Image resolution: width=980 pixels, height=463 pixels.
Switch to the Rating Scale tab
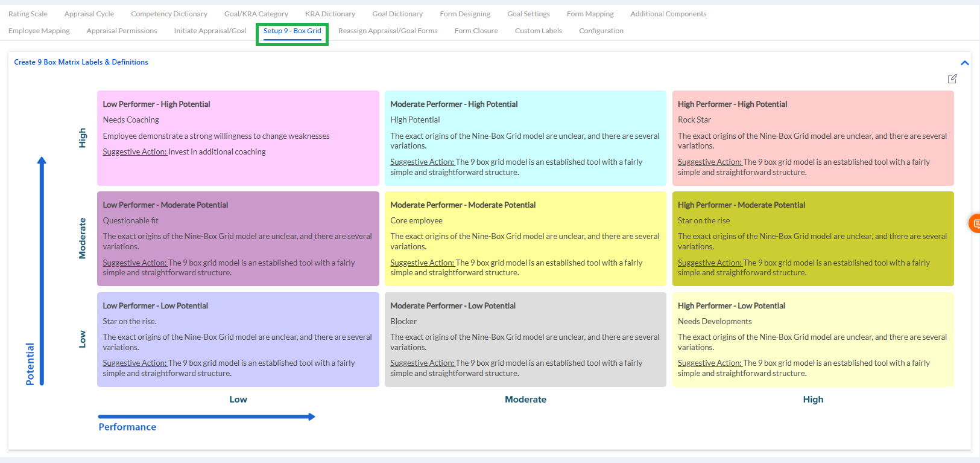pos(28,14)
